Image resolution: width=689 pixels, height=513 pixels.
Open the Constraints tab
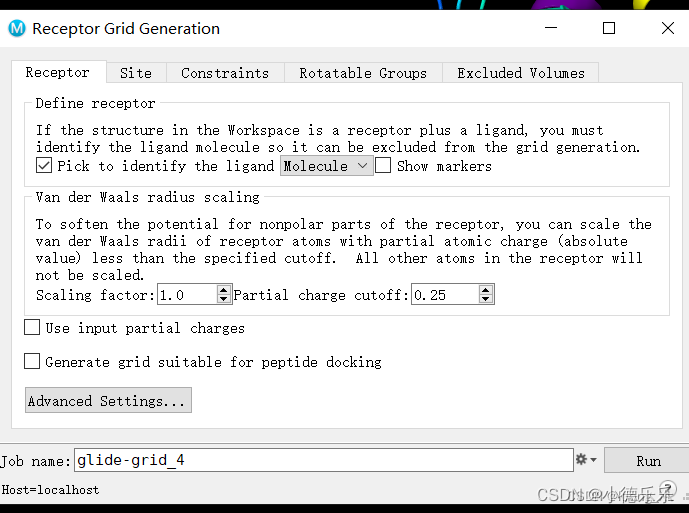point(225,73)
